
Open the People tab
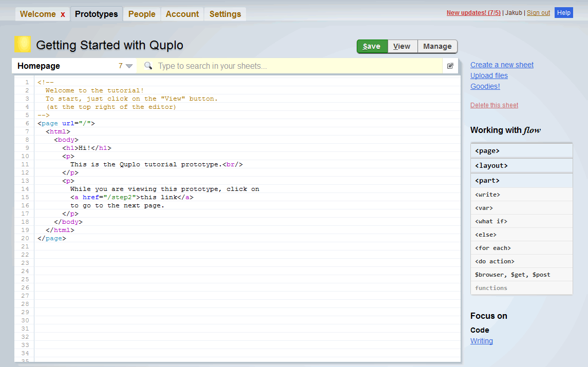142,14
